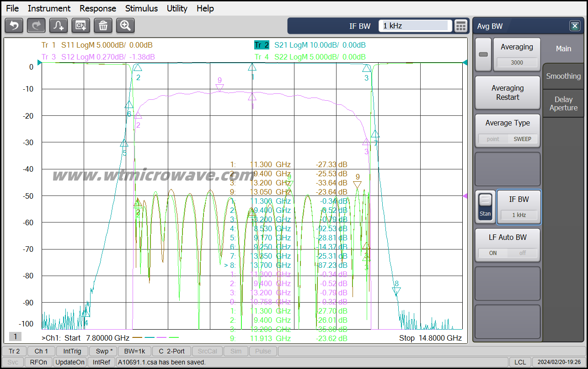588x369 pixels.
Task: Open the numeric keypad icon
Action: (x=461, y=26)
